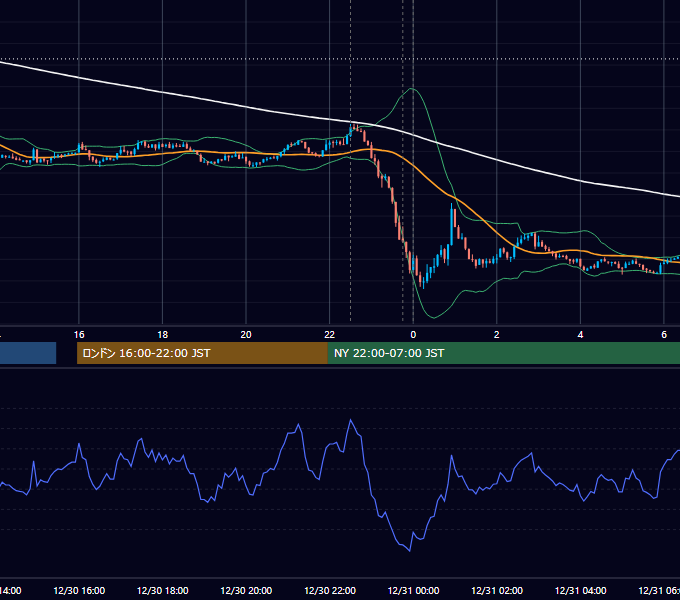This screenshot has height=600, width=680.
Task: Click the blue session bar left of London
Action: point(28,353)
